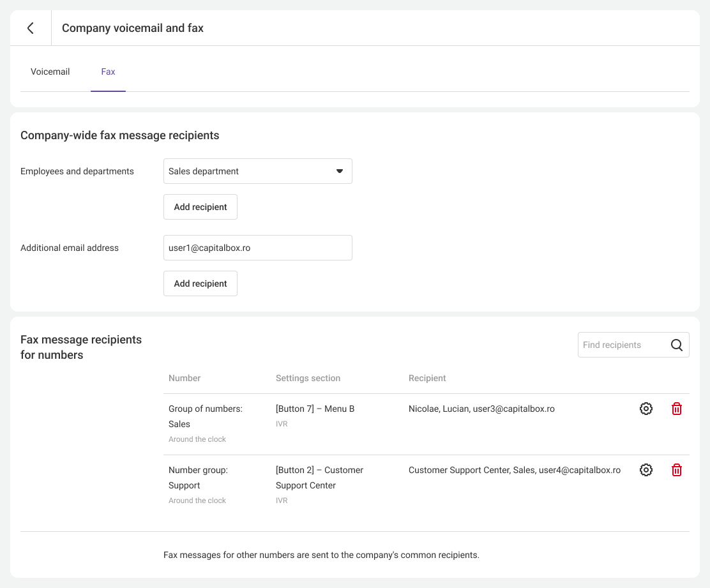Image resolution: width=710 pixels, height=588 pixels.
Task: Click the Button 2 Customer Support Center entry
Action: (319, 478)
